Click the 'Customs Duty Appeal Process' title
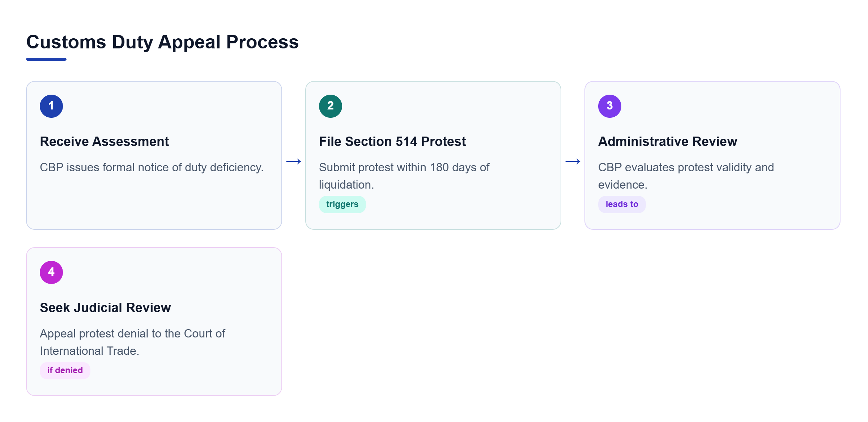The image size is (868, 422). (x=162, y=42)
